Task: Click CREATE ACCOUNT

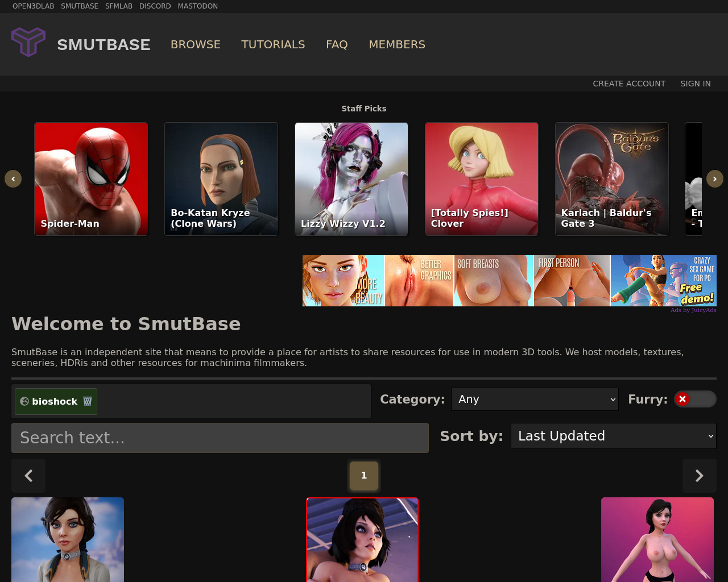Action: click(629, 84)
